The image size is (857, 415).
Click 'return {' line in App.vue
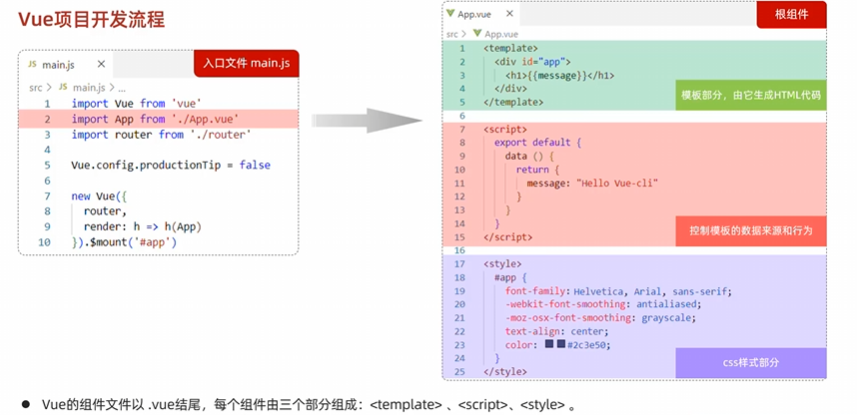pyautogui.click(x=538, y=170)
